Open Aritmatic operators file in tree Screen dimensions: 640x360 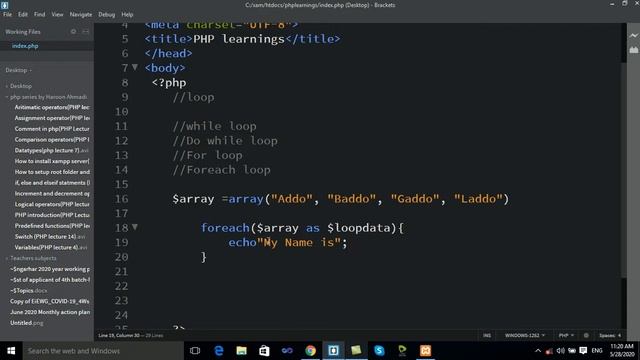[52, 107]
